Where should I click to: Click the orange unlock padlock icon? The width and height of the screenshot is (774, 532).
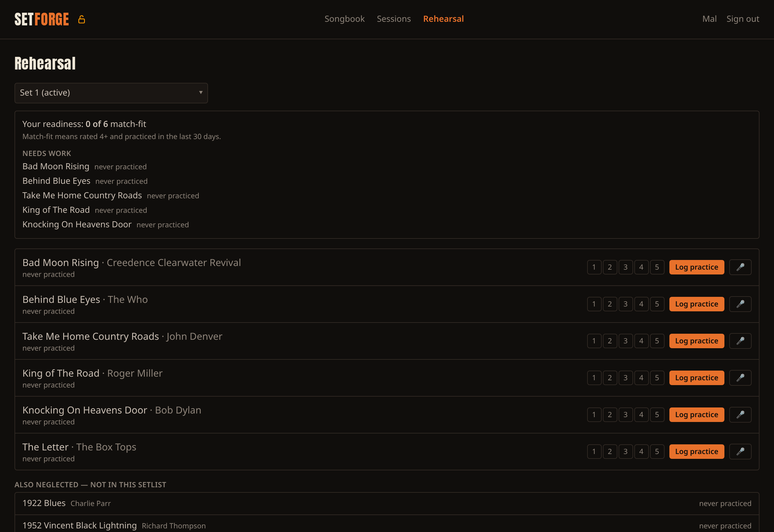click(82, 19)
